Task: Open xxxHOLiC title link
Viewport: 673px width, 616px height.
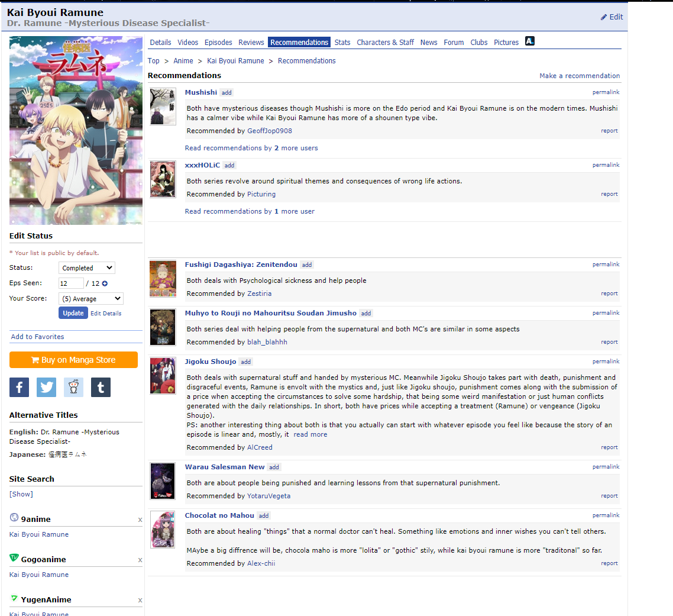Action: 203,165
